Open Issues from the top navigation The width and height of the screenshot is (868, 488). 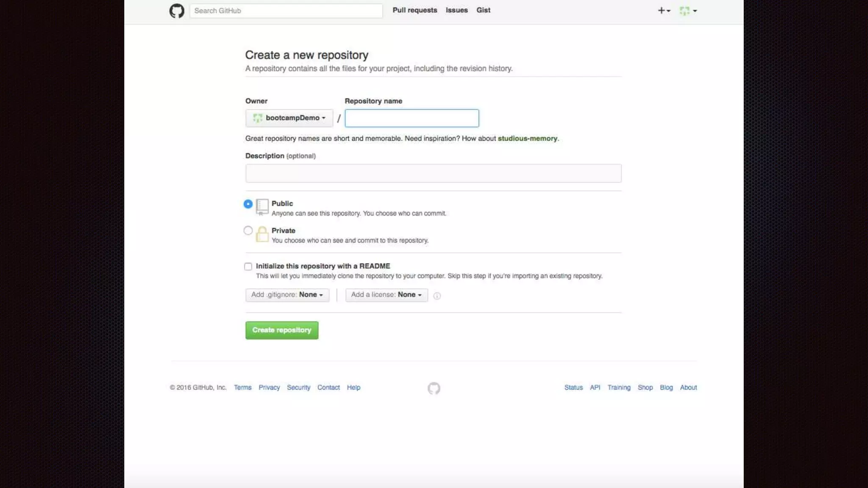[456, 10]
